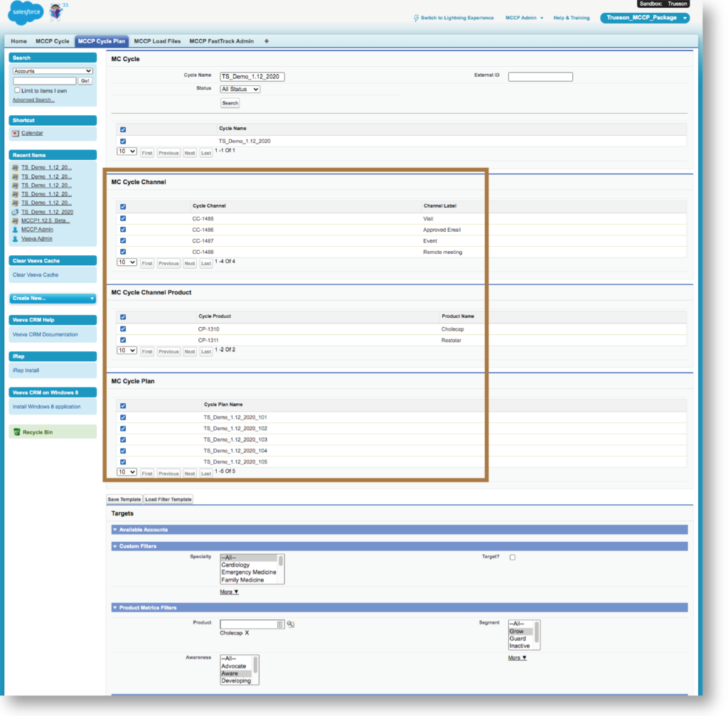
Task: Click the product lookup magnifier icon
Action: coord(291,624)
